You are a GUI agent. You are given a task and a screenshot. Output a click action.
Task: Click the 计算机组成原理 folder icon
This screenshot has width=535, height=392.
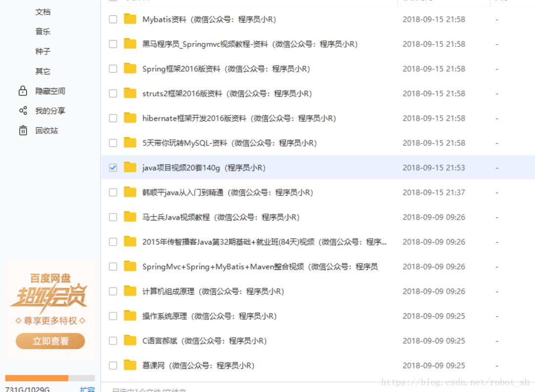click(x=130, y=291)
